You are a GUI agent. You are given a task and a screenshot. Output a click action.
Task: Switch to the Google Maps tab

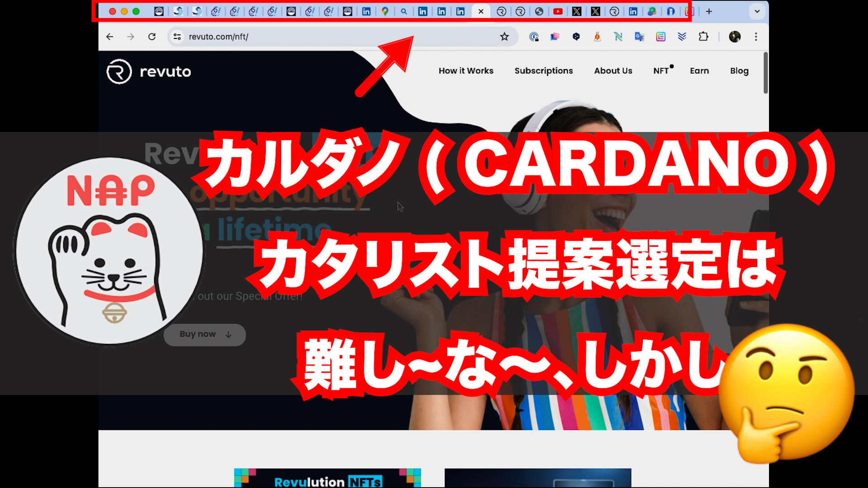coord(385,11)
